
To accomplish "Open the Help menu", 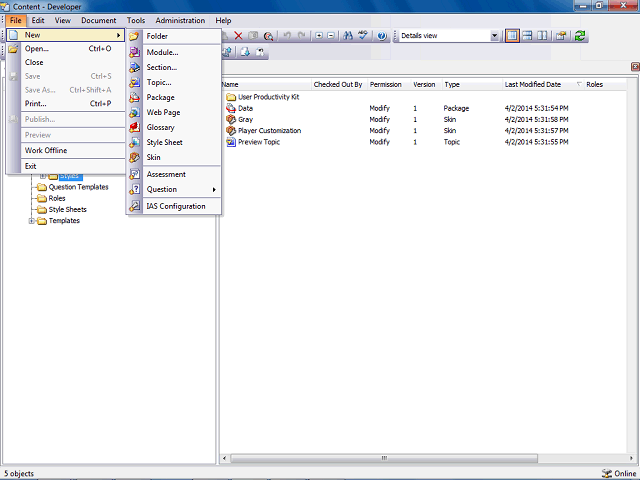I will [x=223, y=20].
